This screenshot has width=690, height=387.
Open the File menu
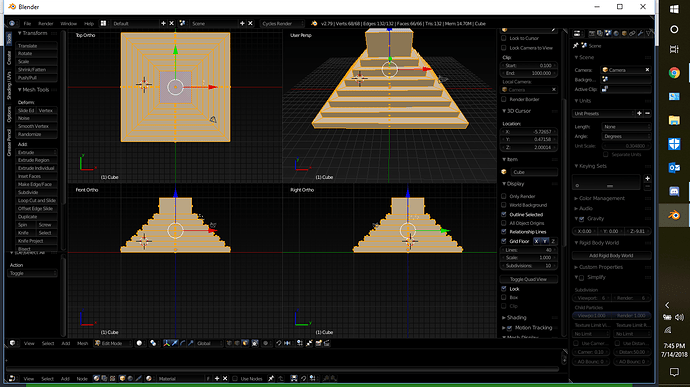click(x=27, y=23)
